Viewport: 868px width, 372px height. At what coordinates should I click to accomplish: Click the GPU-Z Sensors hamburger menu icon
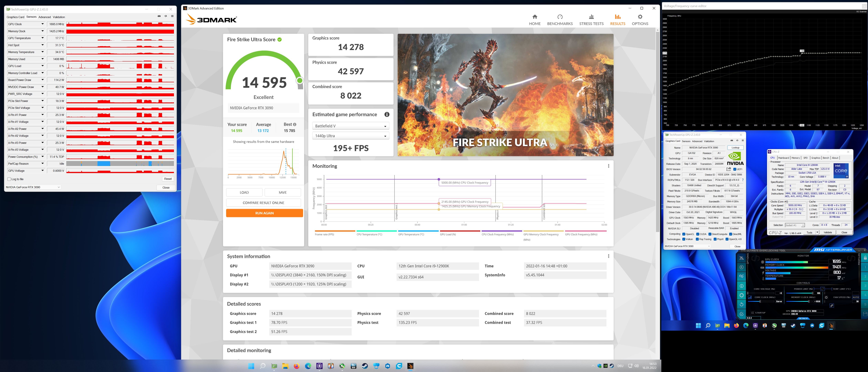point(172,16)
